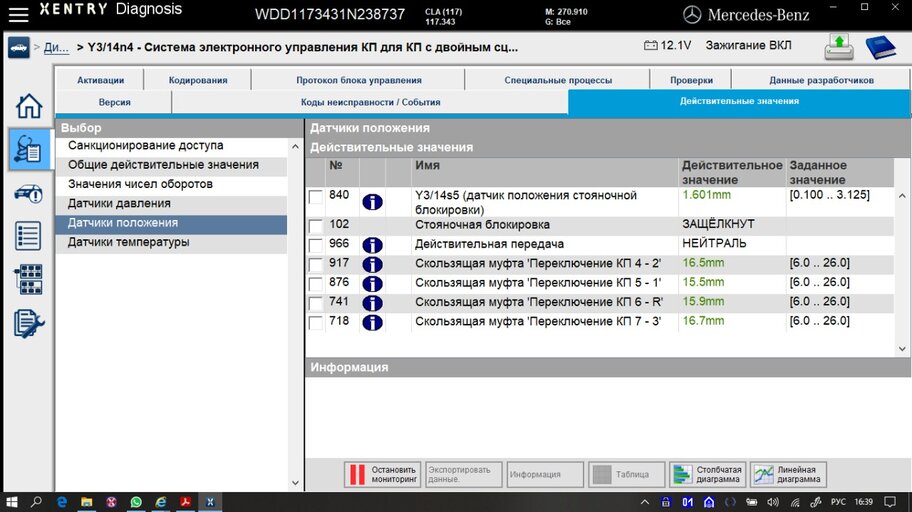The height and width of the screenshot is (512, 912).
Task: Show info for row 718 shift 7-3
Action: click(372, 322)
